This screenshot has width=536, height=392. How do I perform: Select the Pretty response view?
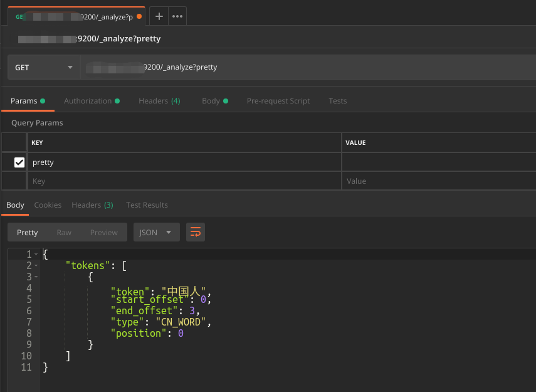[x=28, y=233]
